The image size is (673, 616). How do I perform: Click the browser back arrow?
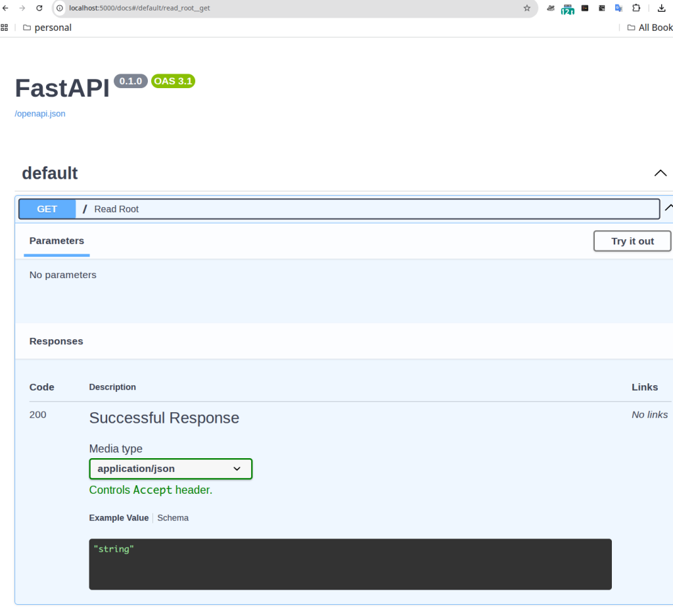point(5,8)
